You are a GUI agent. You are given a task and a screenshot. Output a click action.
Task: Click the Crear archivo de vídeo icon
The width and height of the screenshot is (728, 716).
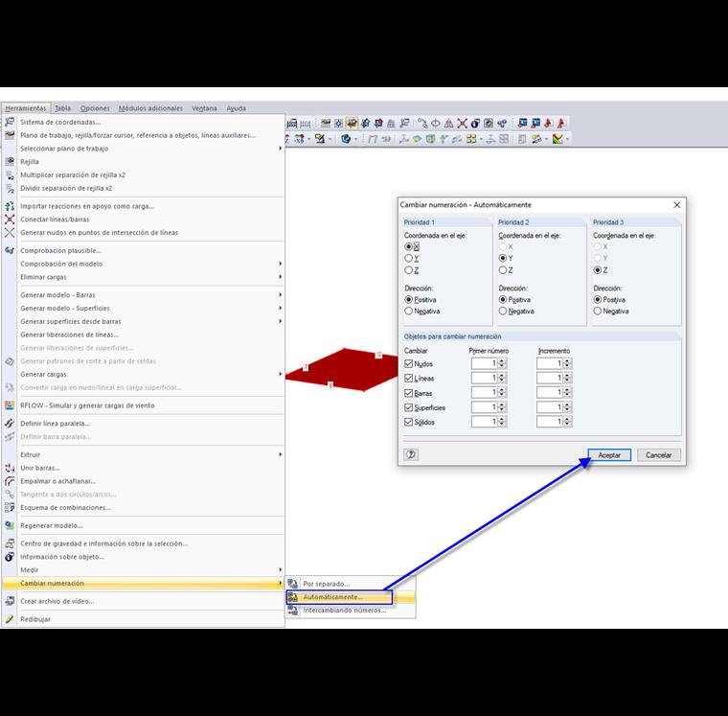coord(10,601)
